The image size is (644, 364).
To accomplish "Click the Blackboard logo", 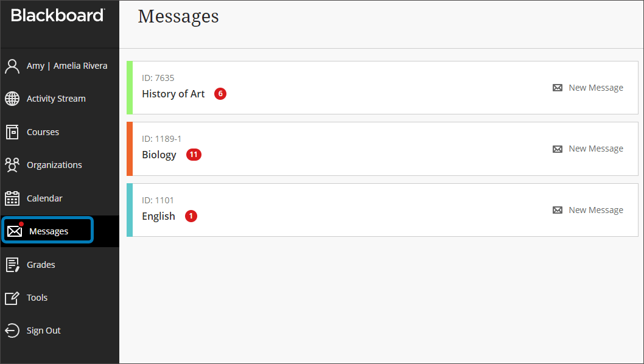I will 57,15.
